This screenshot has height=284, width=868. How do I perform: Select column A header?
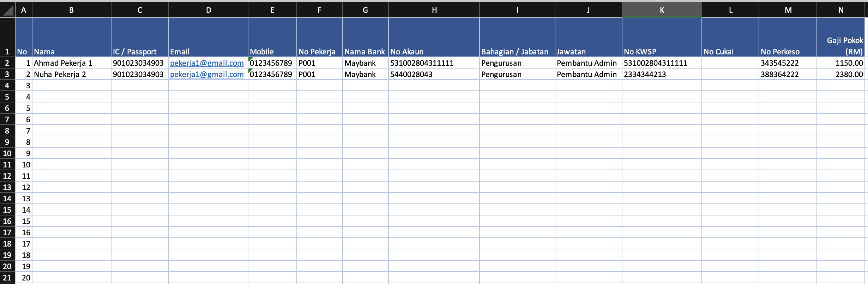24,10
